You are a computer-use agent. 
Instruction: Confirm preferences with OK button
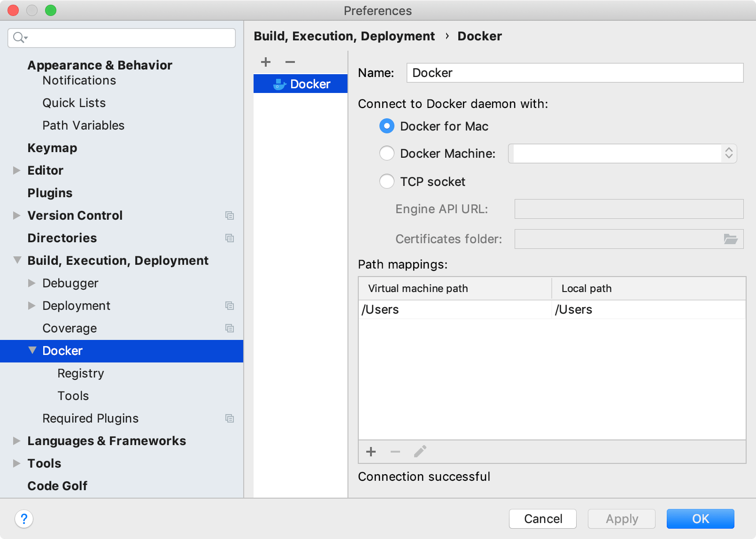coord(701,519)
